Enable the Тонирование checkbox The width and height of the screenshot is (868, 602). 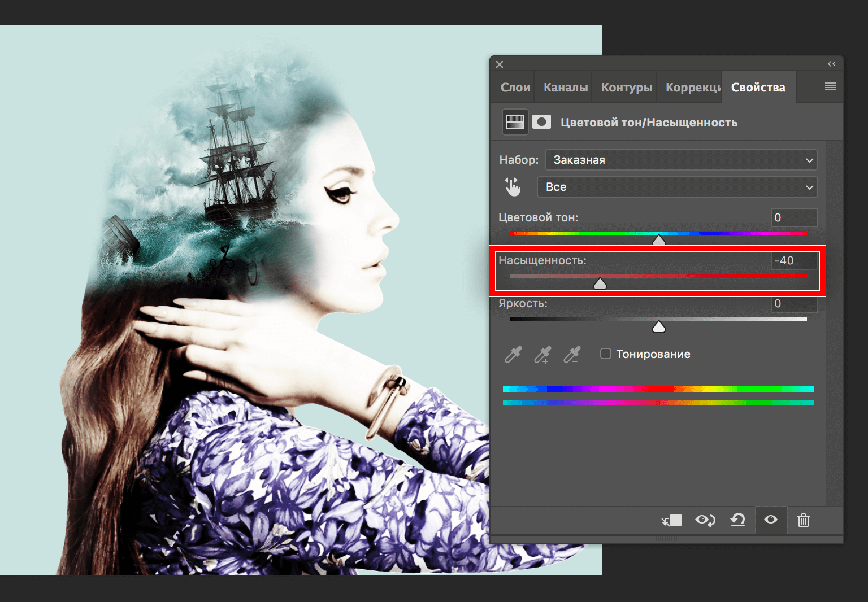pyautogui.click(x=606, y=354)
